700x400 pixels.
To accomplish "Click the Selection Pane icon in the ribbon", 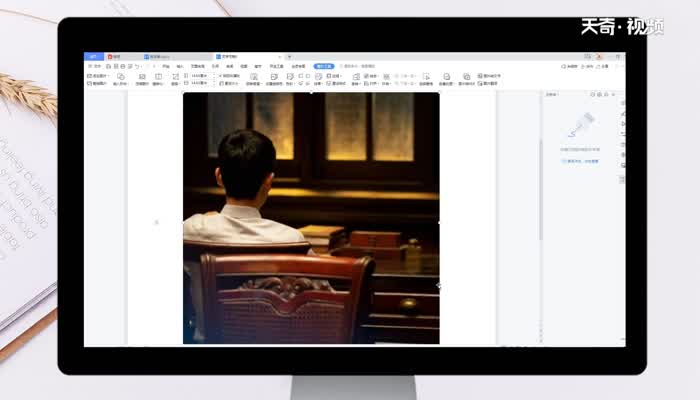I will coord(426,77).
